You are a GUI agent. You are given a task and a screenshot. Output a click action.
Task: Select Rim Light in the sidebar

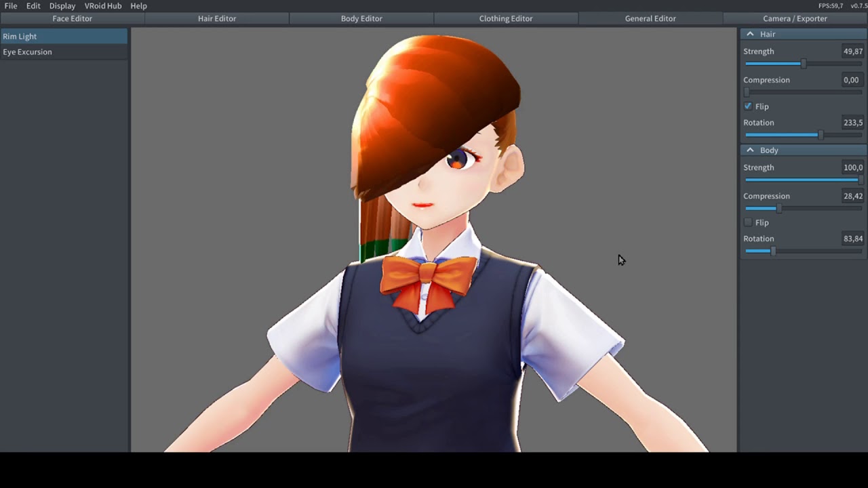click(x=20, y=36)
